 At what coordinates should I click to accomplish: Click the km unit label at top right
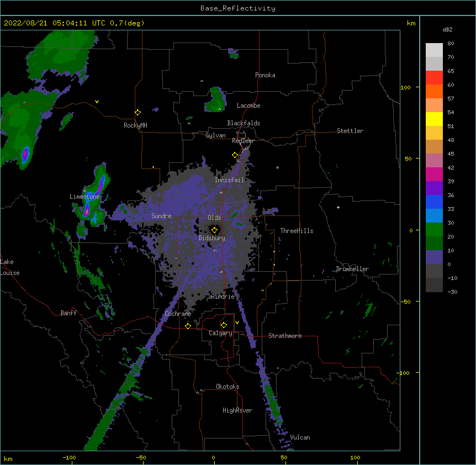click(411, 23)
